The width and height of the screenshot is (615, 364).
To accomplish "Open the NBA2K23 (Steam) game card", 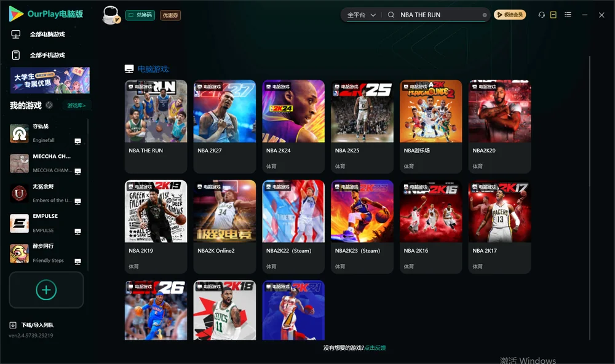I will tap(362, 227).
